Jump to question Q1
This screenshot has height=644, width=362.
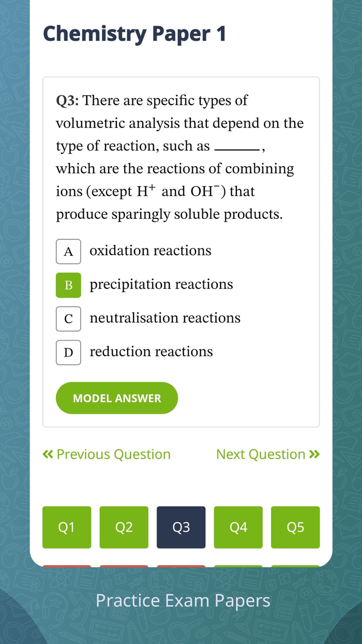pos(67,527)
